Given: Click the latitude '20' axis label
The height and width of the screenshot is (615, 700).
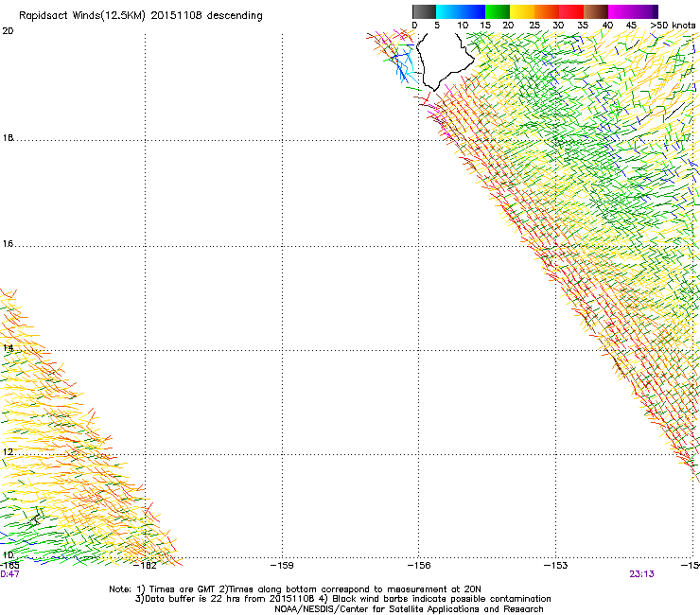Looking at the screenshot, I should coord(8,31).
